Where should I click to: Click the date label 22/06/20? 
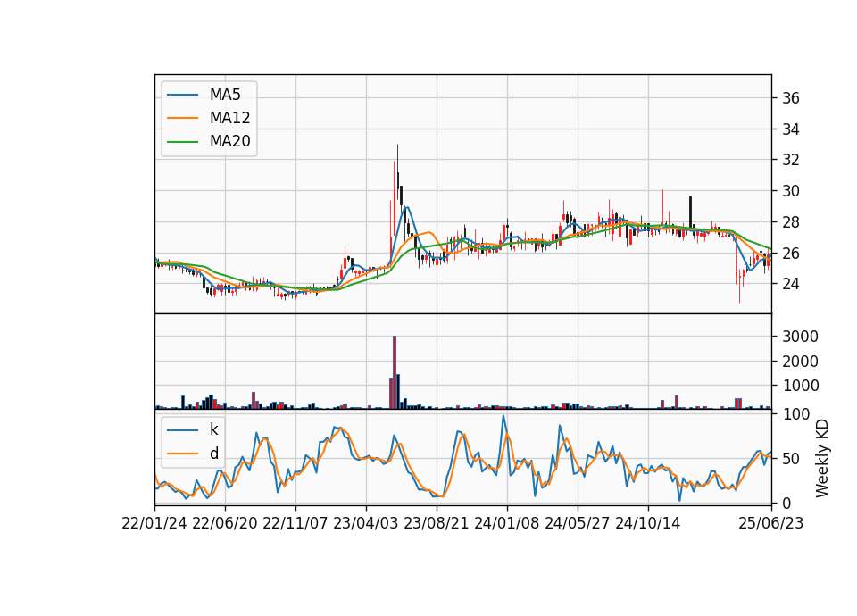(x=225, y=524)
